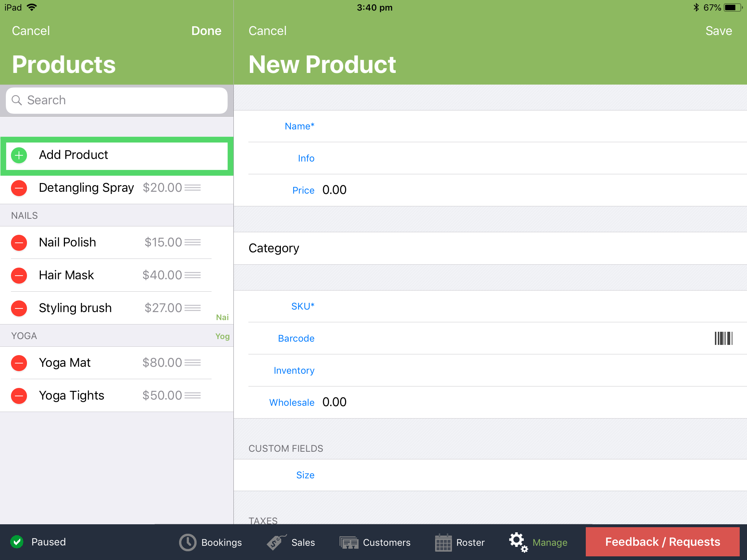This screenshot has height=560, width=747.
Task: Save the new product
Action: (x=719, y=31)
